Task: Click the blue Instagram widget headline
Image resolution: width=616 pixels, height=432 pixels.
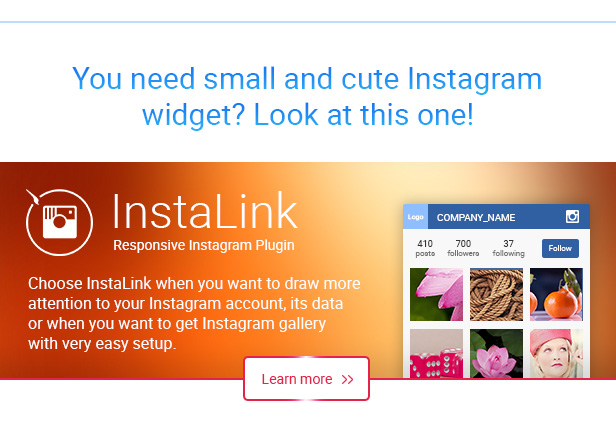Action: pos(307,96)
